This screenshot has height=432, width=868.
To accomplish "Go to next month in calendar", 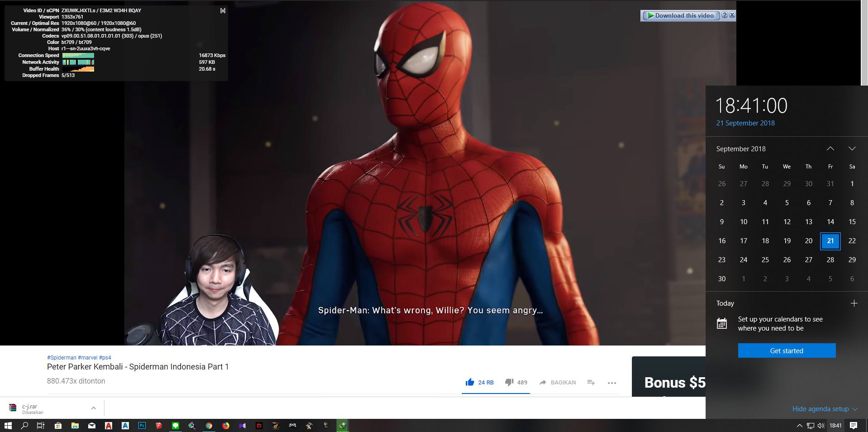I will (x=852, y=149).
